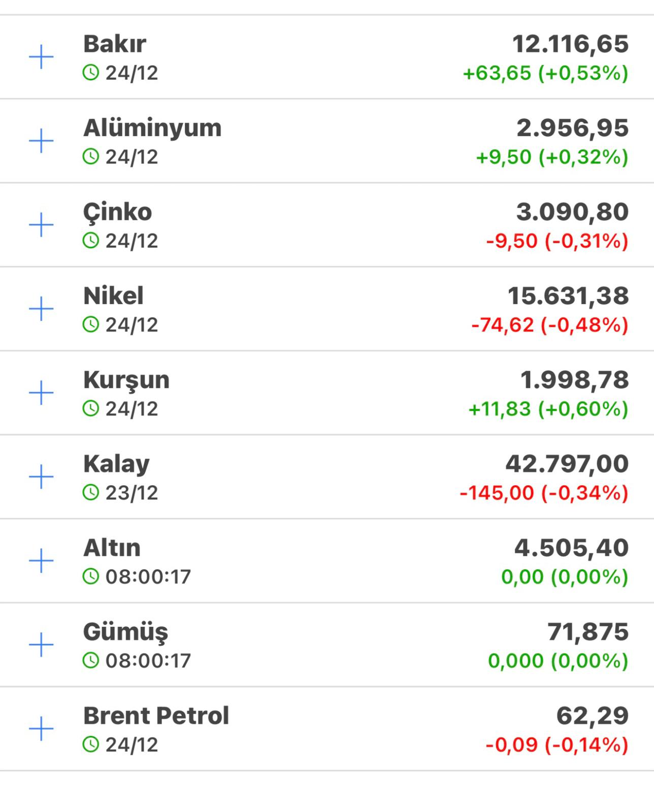Screen dimensions: 654x812
Task: Open the Bakır commodity name
Action: (x=115, y=44)
